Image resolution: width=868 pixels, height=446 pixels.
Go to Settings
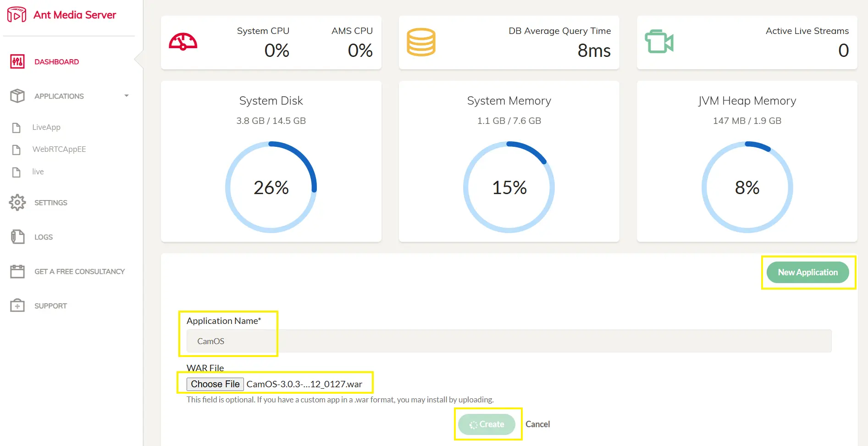50,202
